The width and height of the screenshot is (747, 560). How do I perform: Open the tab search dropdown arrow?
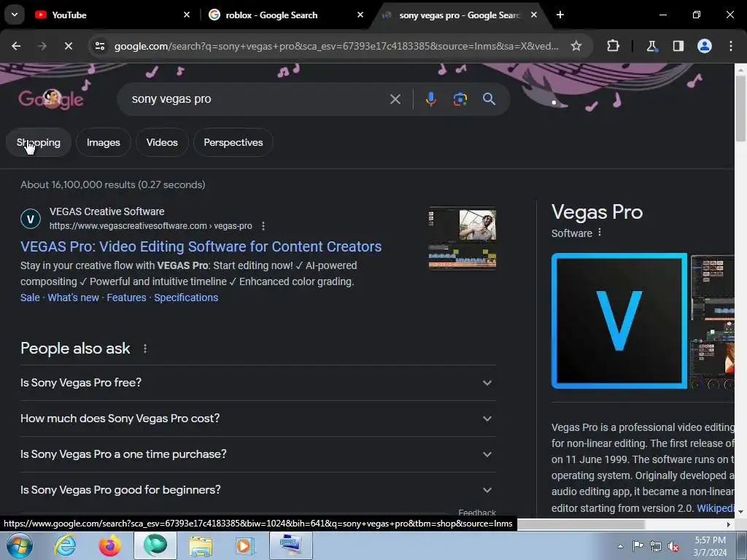point(15,15)
